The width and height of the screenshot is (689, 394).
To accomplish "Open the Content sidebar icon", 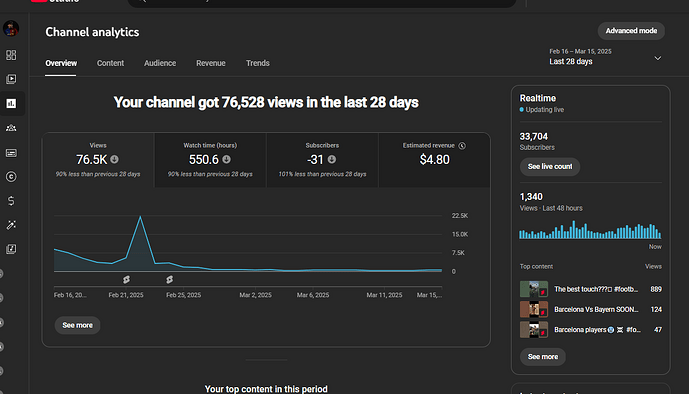I will coord(11,79).
